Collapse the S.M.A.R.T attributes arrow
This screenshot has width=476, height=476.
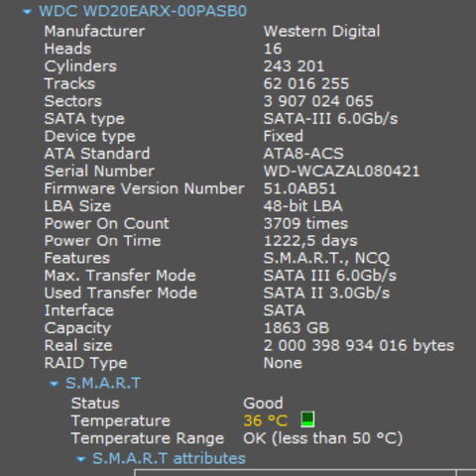(80, 459)
